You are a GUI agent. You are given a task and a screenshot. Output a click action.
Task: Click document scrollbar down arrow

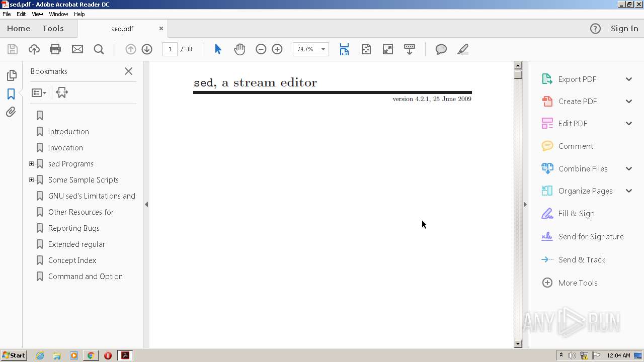[x=518, y=344]
